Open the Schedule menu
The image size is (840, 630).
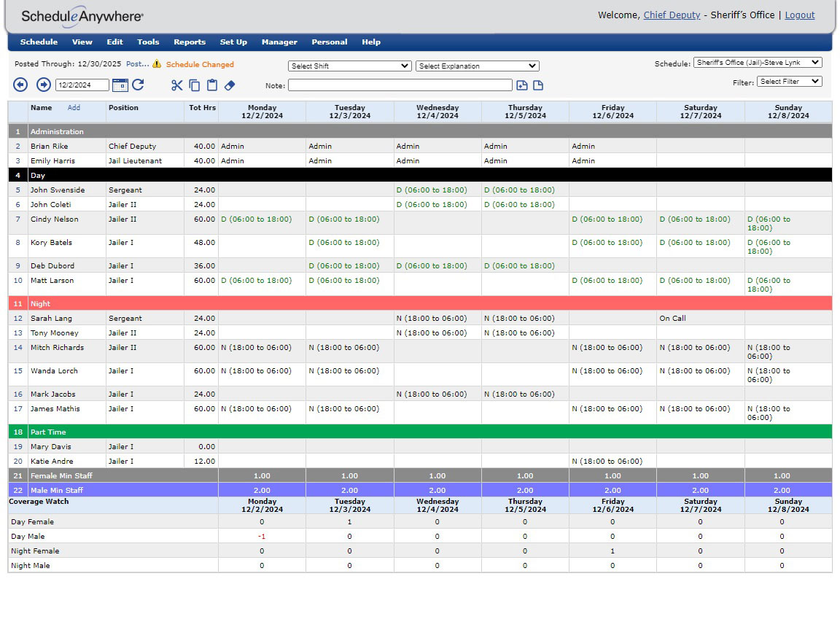[39, 42]
